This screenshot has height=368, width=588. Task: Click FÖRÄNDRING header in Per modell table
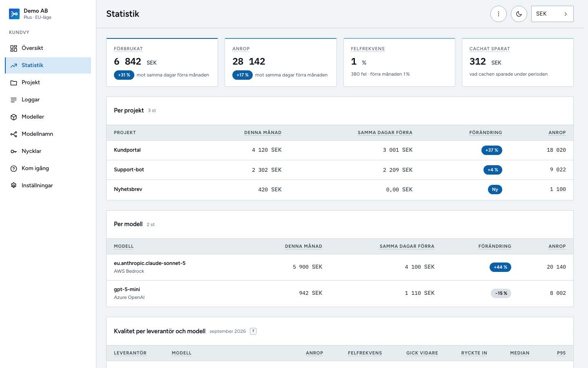pyautogui.click(x=494, y=246)
